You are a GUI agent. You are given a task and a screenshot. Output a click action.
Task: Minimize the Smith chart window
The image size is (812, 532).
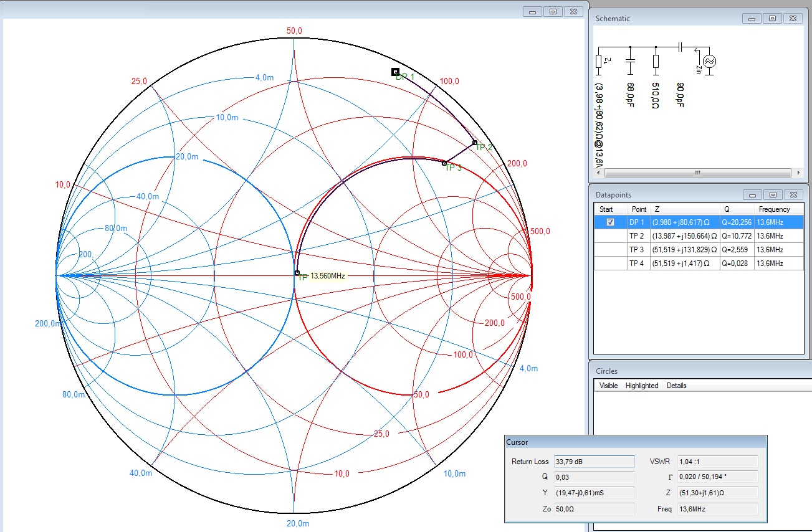point(533,11)
